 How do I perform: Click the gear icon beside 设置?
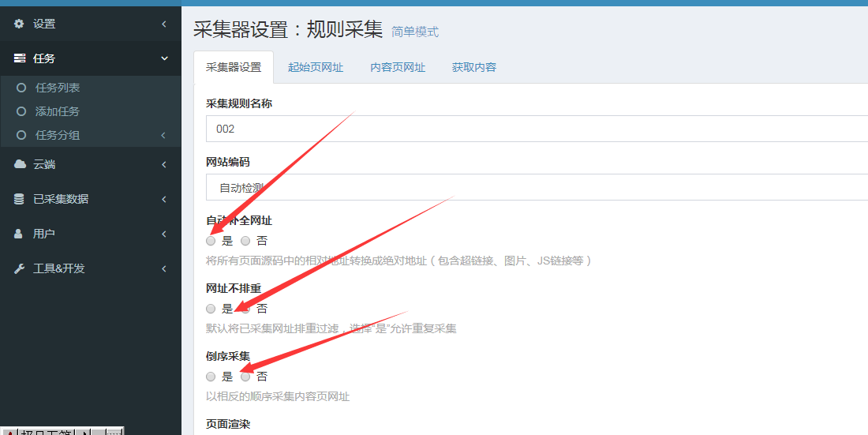pos(20,24)
